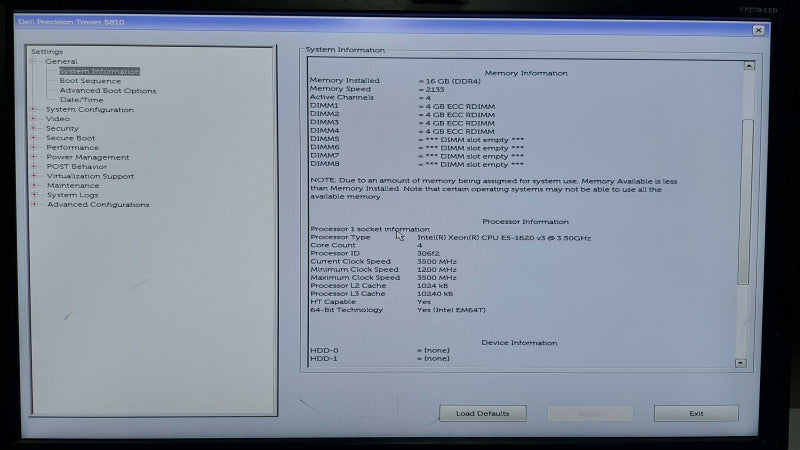The height and width of the screenshot is (450, 800).
Task: Select the Secure Boot label
Action: (x=70, y=138)
